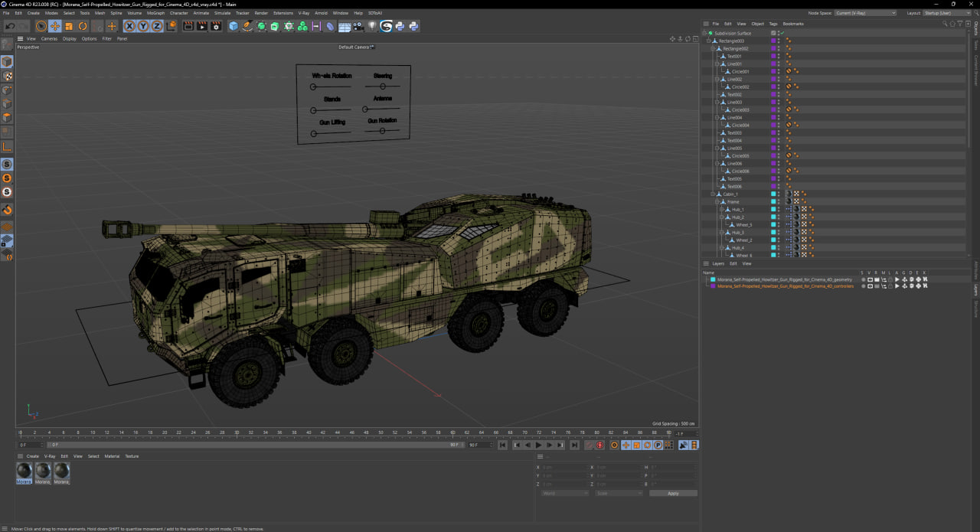
Task: Click the first S snapping icon in left palette
Action: coord(7,165)
